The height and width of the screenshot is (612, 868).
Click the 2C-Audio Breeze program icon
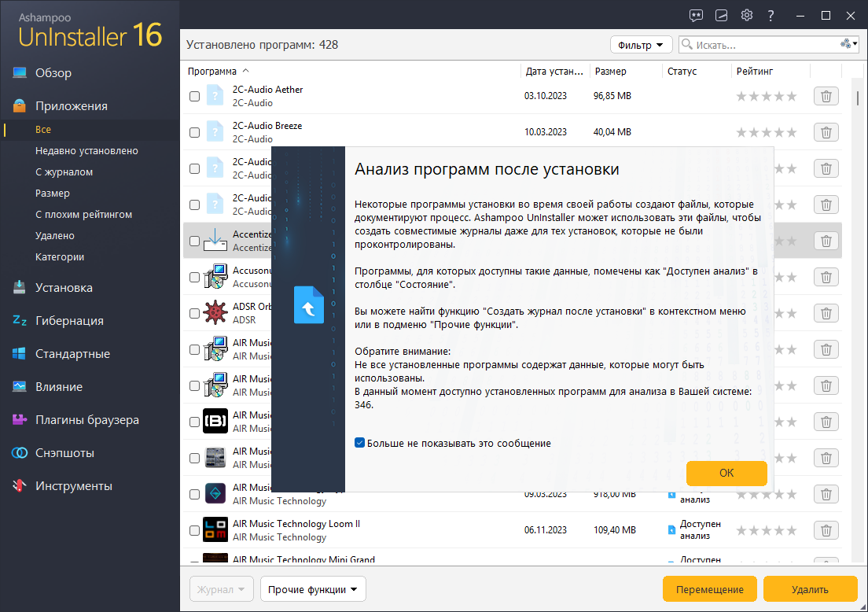pos(215,132)
